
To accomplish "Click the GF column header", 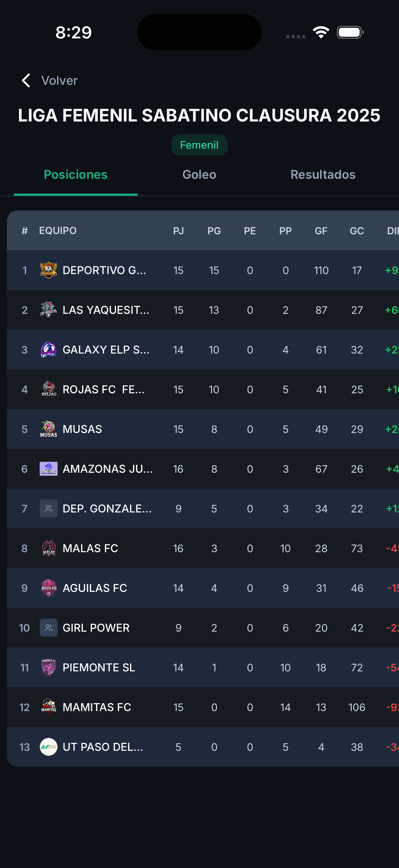I will tap(321, 230).
